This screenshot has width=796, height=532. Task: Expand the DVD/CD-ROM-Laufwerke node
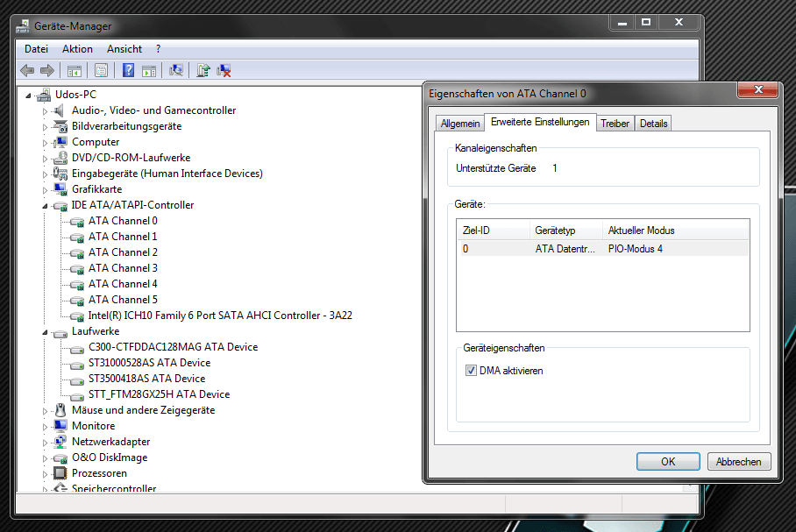46,159
